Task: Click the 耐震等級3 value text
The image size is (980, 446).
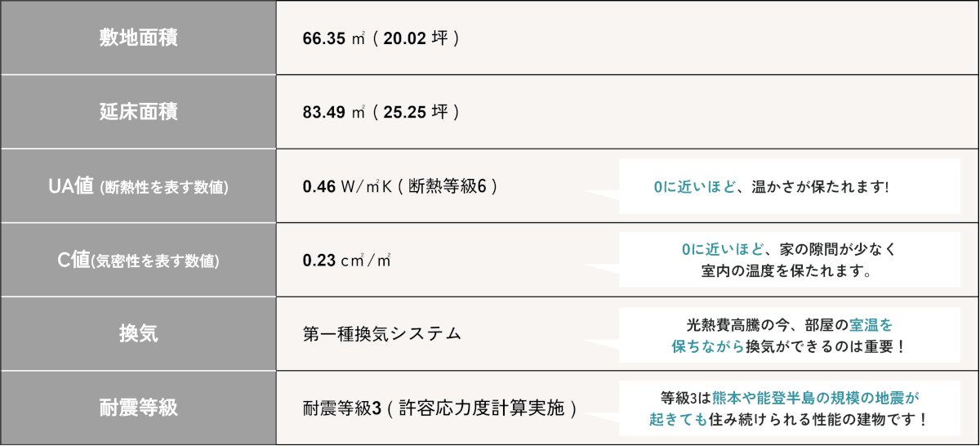Action: [342, 408]
